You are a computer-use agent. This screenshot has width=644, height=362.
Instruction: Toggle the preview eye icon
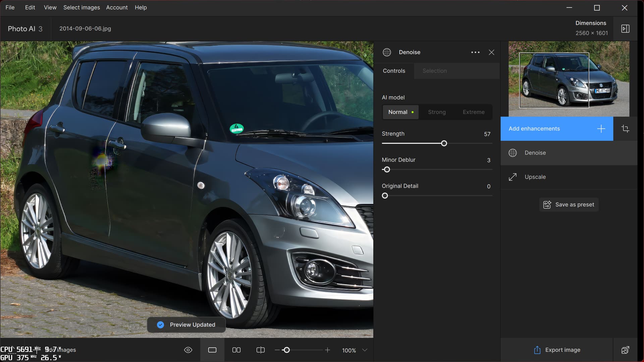[188, 350]
